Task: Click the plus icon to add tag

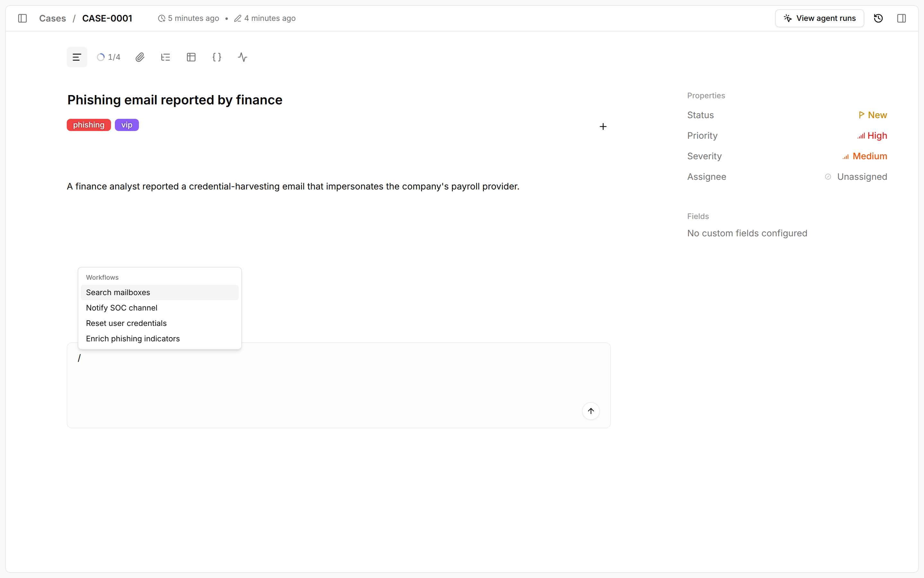Action: 603,127
